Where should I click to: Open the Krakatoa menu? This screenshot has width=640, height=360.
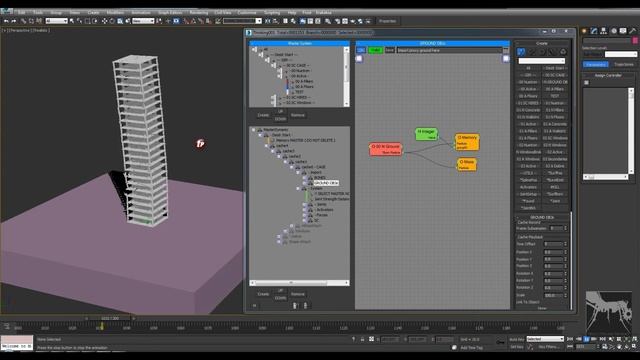[x=324, y=12]
